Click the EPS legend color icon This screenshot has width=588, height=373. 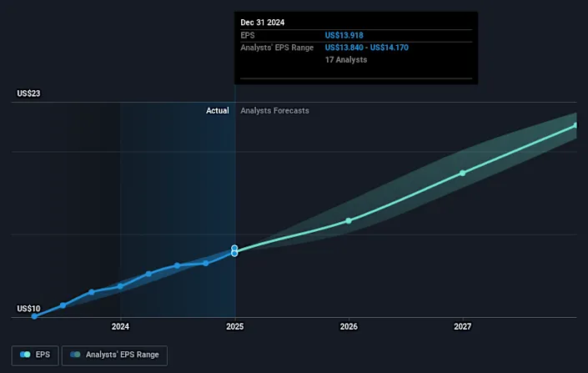click(25, 355)
